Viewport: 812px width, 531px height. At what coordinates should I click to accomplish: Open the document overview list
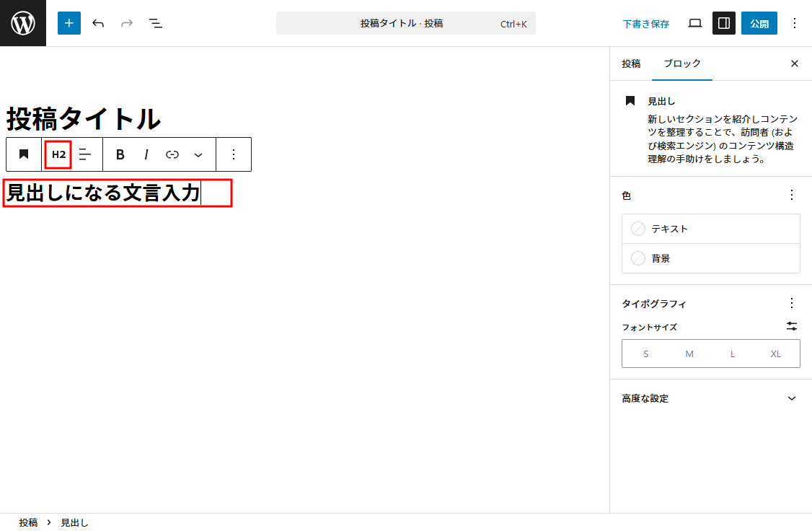[x=155, y=23]
